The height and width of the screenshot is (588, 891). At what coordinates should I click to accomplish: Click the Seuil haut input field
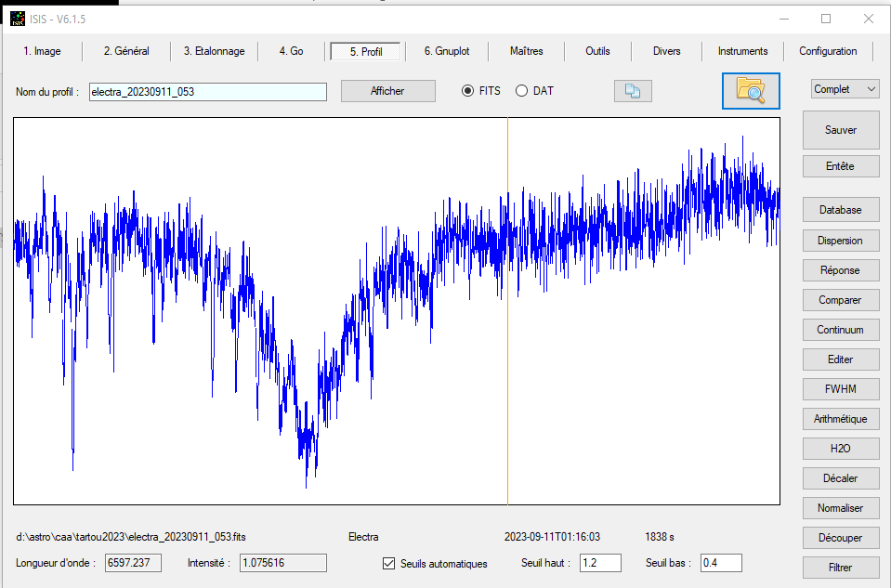(x=600, y=563)
